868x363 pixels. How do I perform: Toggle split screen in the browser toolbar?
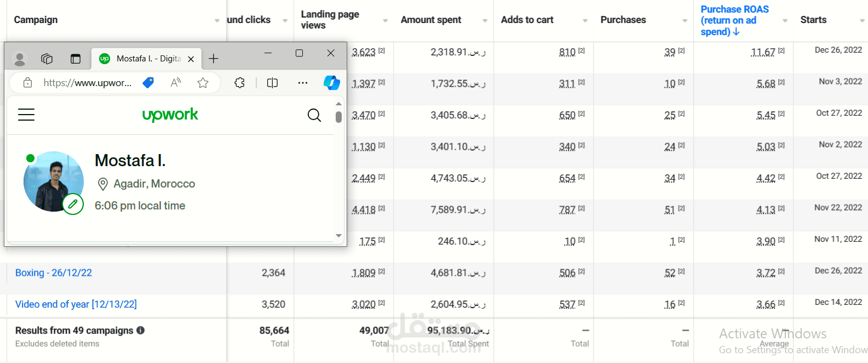coord(272,83)
